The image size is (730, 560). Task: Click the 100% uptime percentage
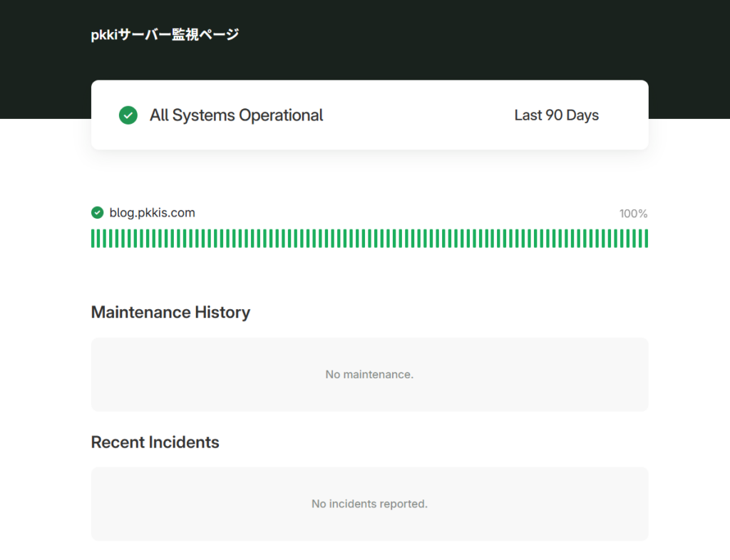click(x=633, y=214)
